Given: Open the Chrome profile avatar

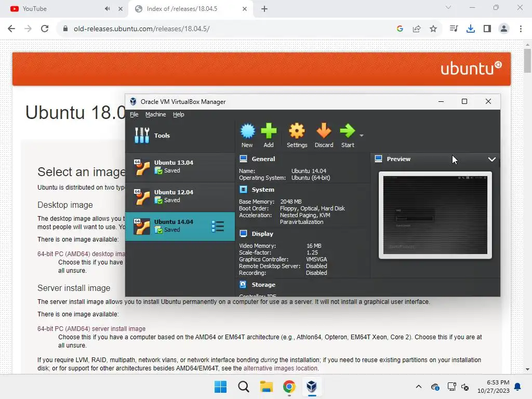Looking at the screenshot, I should (x=504, y=29).
